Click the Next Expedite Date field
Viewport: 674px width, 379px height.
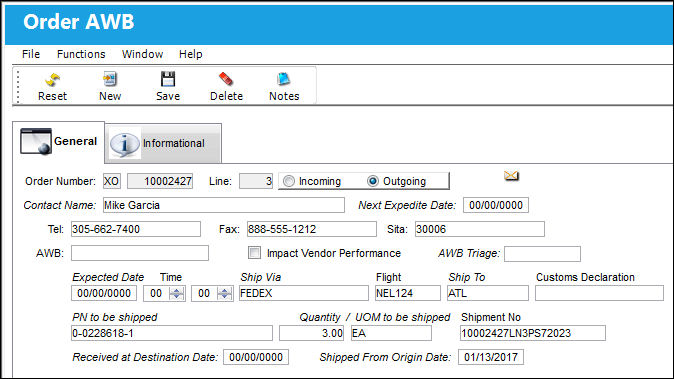point(496,205)
